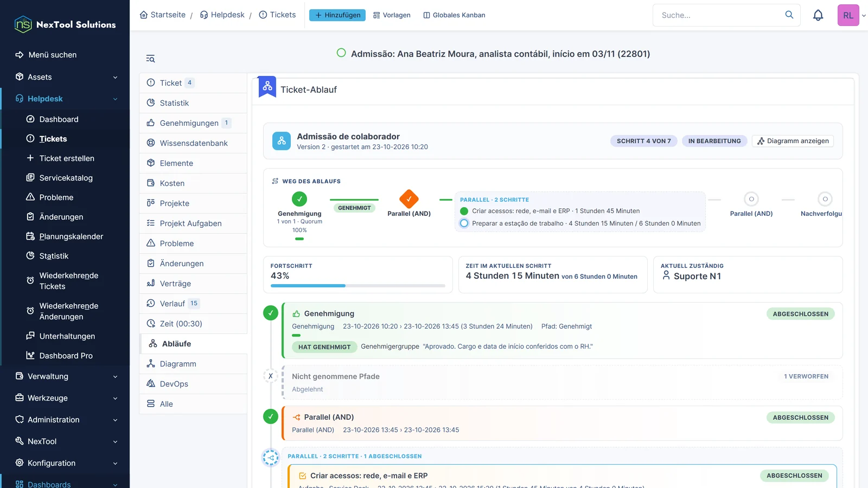This screenshot has height=488, width=868.
Task: Open the Helpdesk breadcrumb
Action: click(x=222, y=15)
